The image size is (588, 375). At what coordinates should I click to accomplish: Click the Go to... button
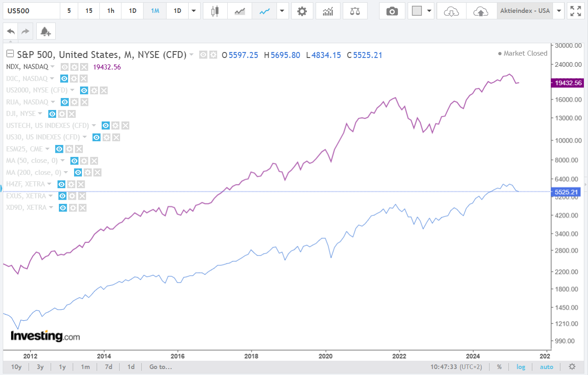[x=160, y=367]
